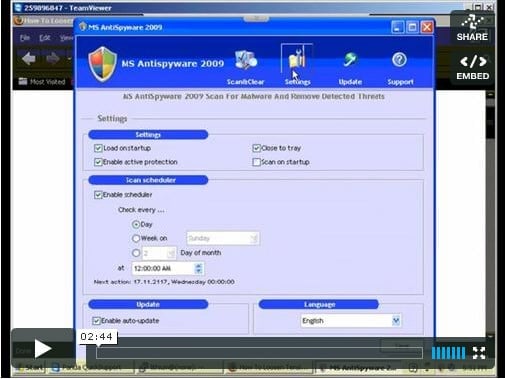This screenshot has width=505, height=379.
Task: Open the Scan&Clear section
Action: [x=246, y=67]
